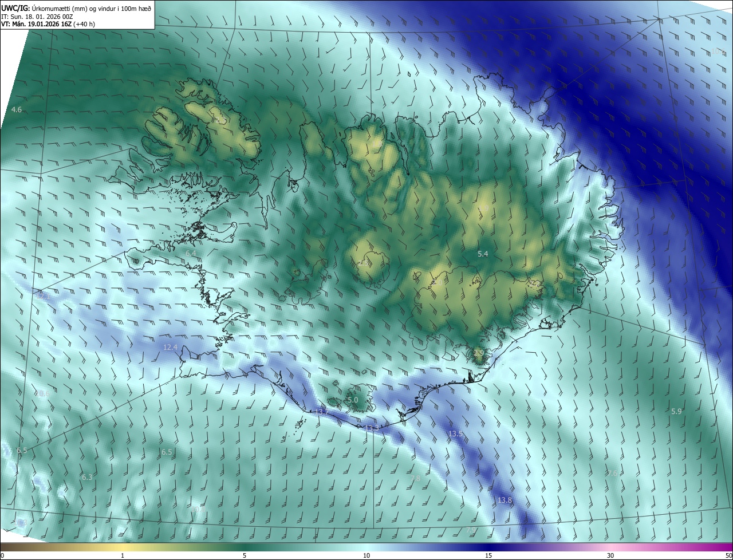The height and width of the screenshot is (560, 733).
Task: Click the 50 tick on the colour scale
Action: pyautogui.click(x=728, y=555)
